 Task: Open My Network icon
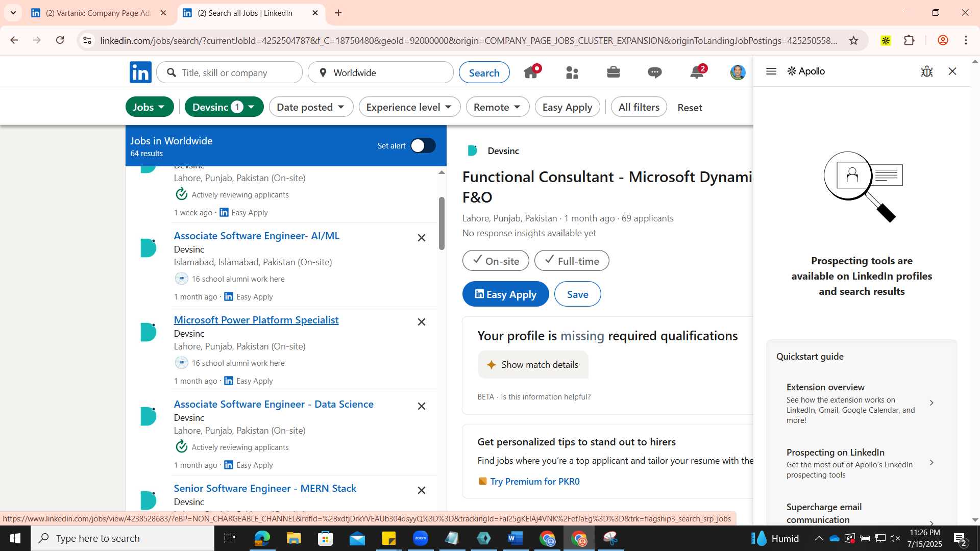[x=572, y=73]
